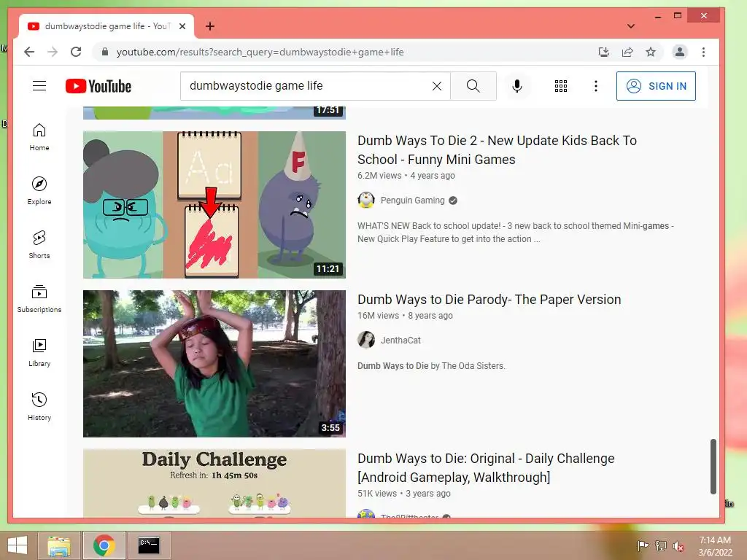Open YouTube settings three-dot menu
Image resolution: width=747 pixels, height=560 pixels.
[595, 86]
